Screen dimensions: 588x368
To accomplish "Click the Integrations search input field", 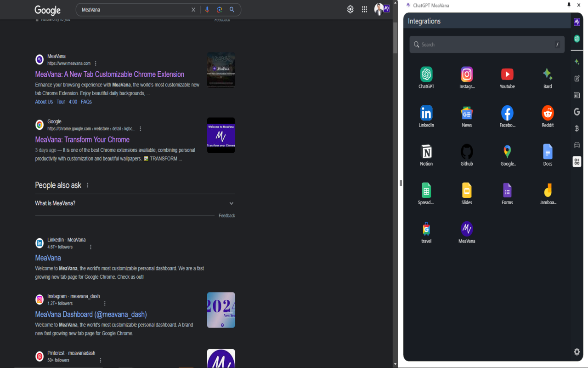I will coord(487,44).
